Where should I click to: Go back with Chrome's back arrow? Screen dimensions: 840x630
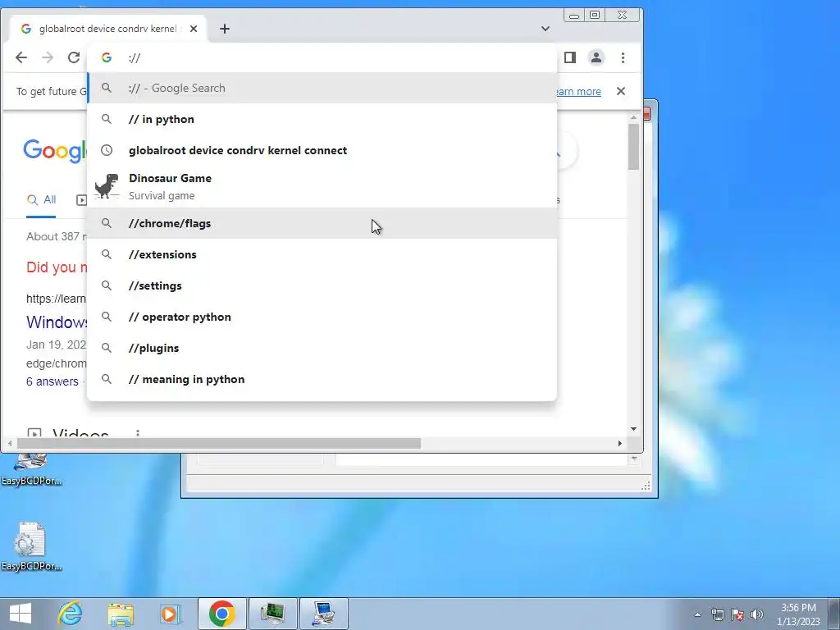pos(21,57)
